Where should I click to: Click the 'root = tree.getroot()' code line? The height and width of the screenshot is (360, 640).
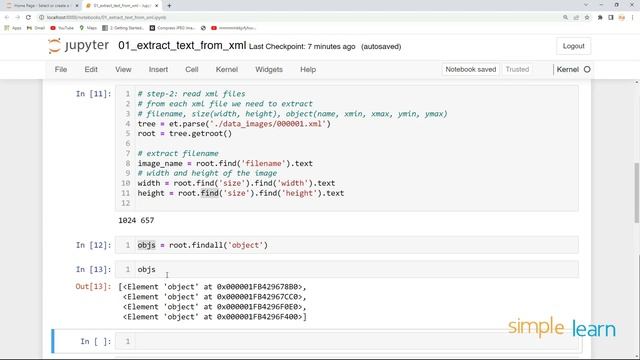coord(184,133)
